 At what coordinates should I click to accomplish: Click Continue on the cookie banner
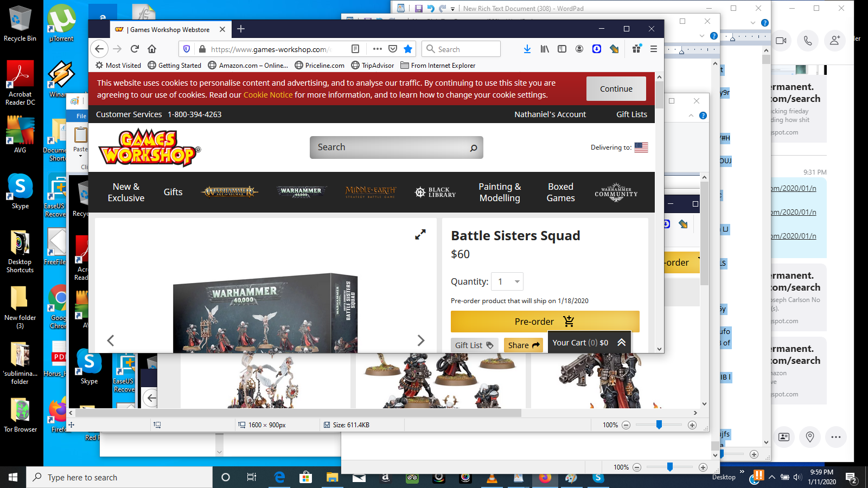pyautogui.click(x=616, y=88)
